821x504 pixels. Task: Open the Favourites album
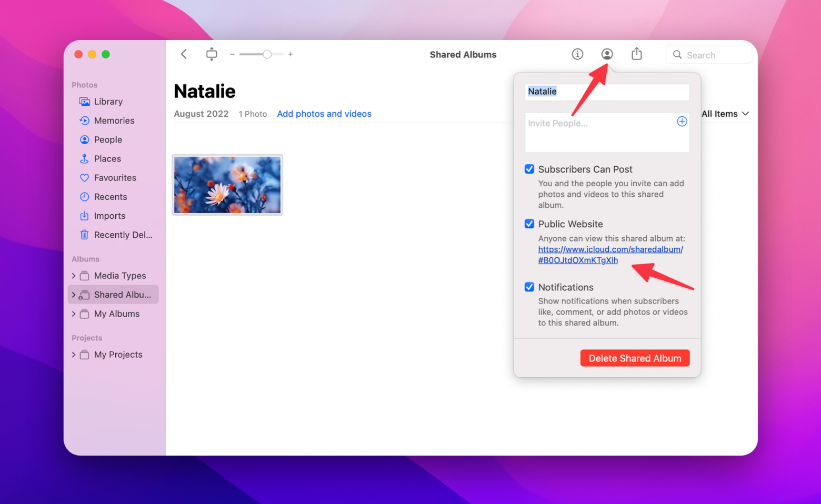click(x=115, y=177)
